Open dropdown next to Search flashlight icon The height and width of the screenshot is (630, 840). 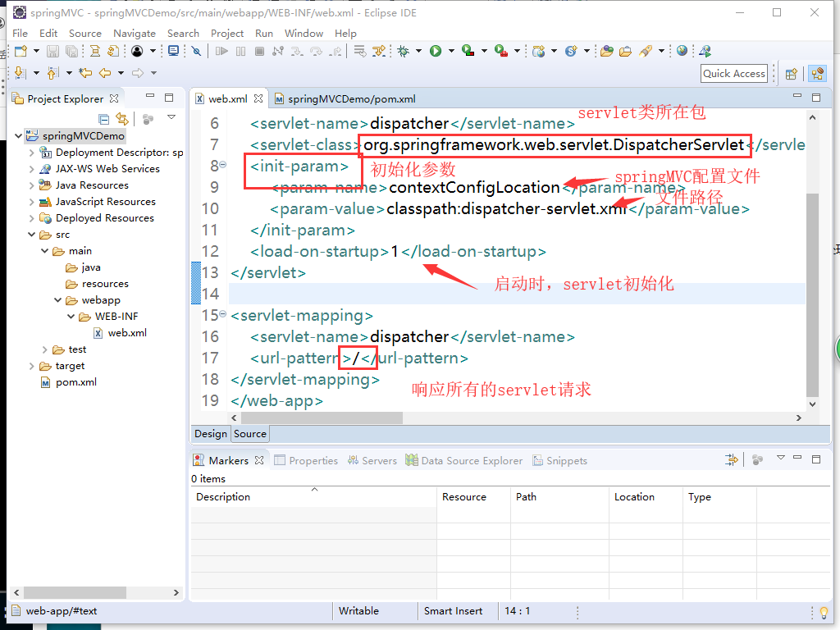(661, 51)
